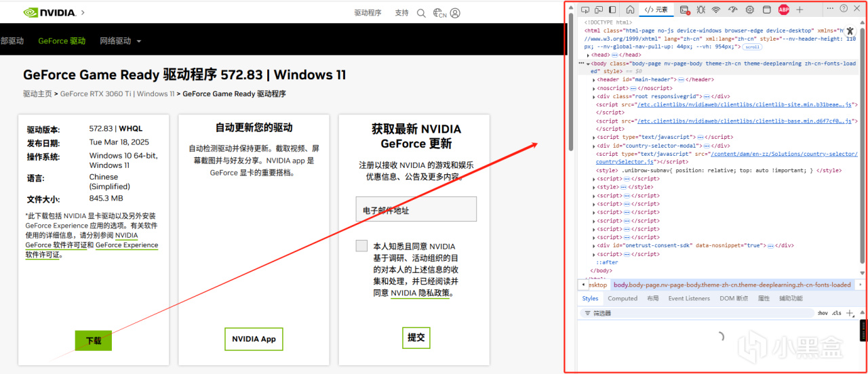The width and height of the screenshot is (868, 374).
Task: Open ellipsis actions beside body element
Action: (x=581, y=63)
